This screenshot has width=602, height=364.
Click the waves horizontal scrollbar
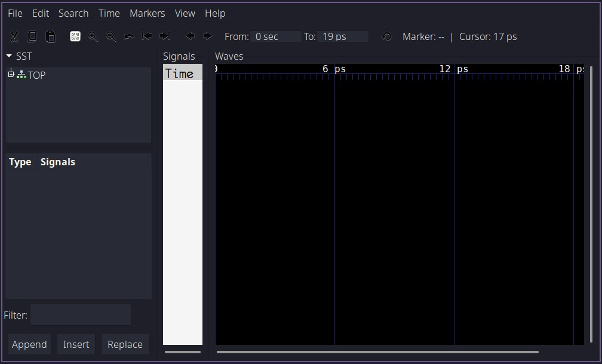(x=377, y=351)
